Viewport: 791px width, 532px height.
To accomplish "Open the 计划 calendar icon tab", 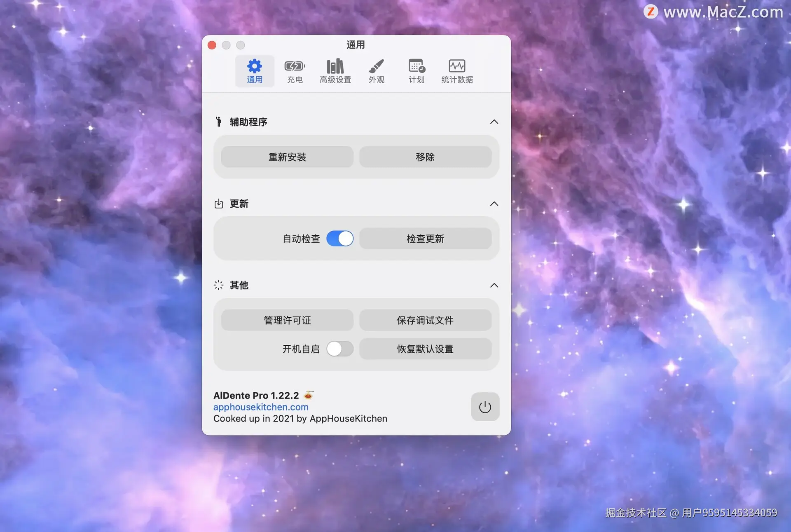I will [x=417, y=71].
